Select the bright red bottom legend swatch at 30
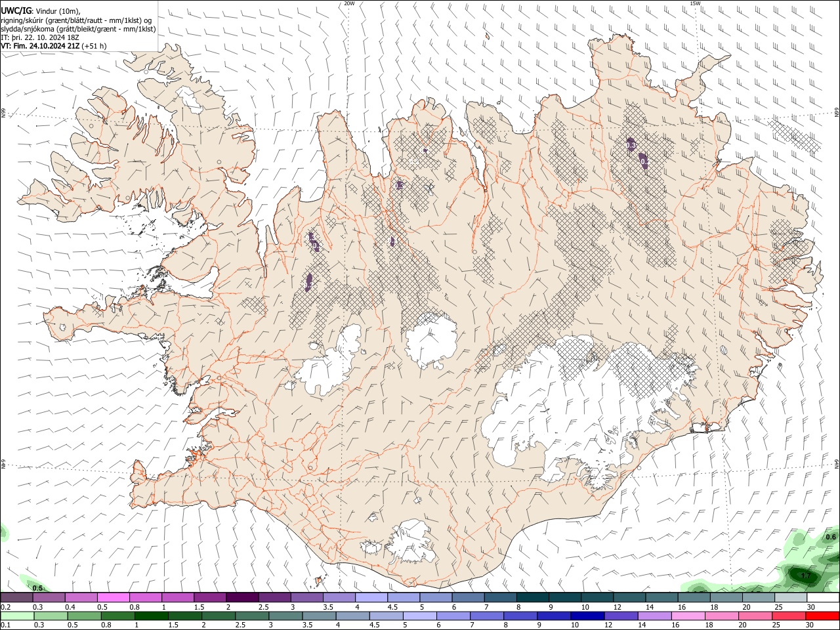 tap(822, 616)
